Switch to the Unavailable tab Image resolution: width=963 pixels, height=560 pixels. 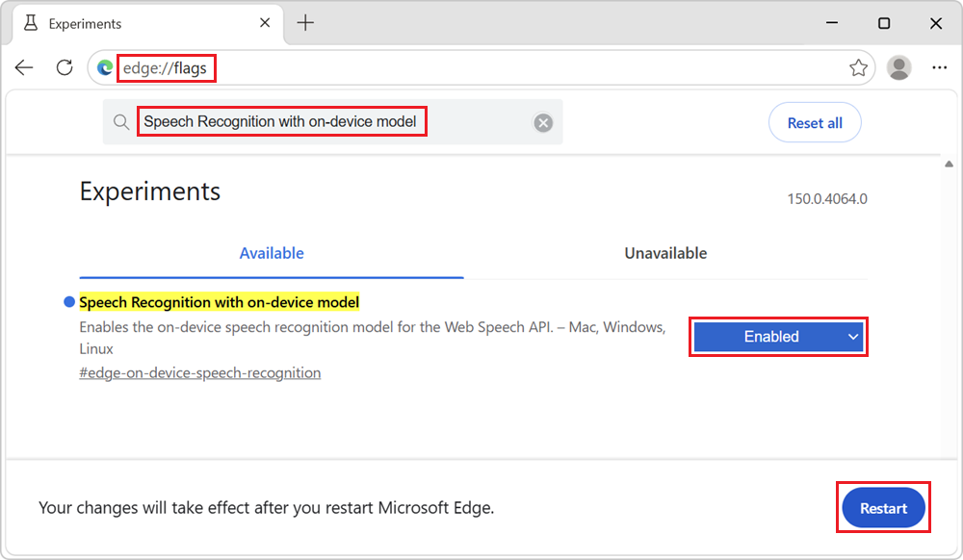(665, 253)
